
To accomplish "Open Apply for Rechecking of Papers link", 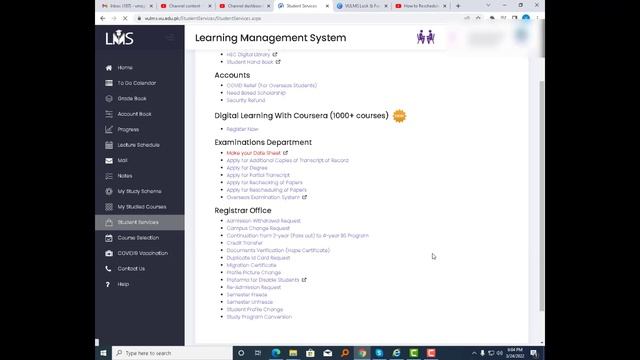I will pyautogui.click(x=264, y=182).
